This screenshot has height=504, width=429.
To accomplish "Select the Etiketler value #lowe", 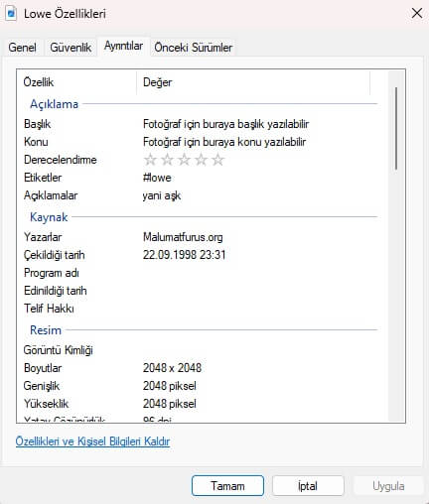I will [x=157, y=178].
